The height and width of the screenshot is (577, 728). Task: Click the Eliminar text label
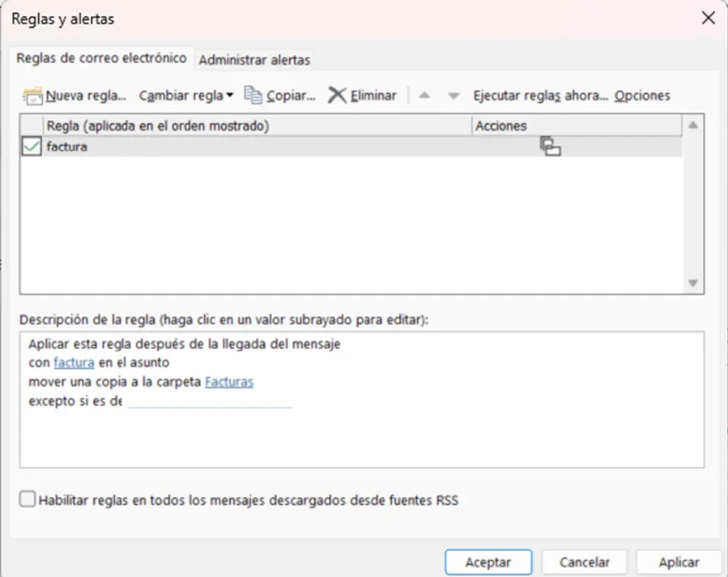tap(374, 96)
